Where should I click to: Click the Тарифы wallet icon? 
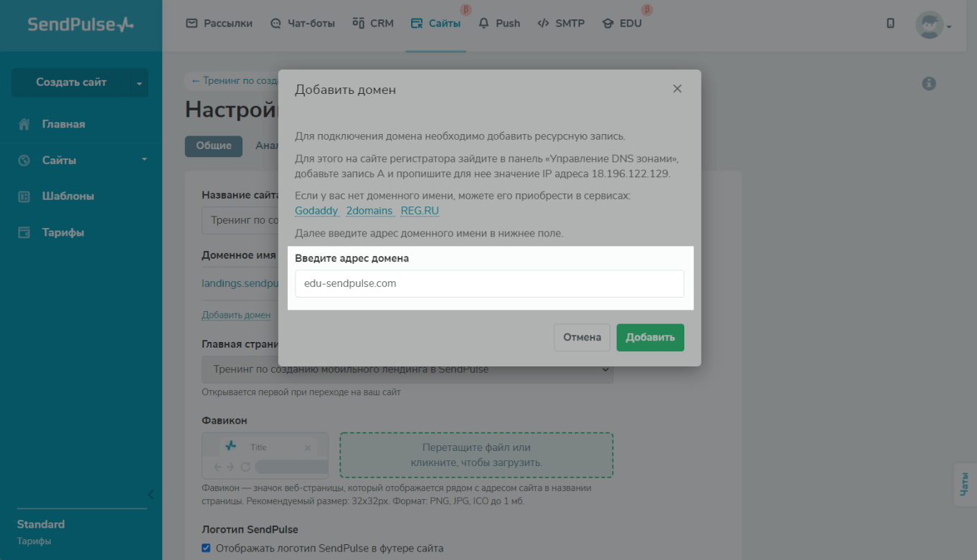pyautogui.click(x=24, y=232)
